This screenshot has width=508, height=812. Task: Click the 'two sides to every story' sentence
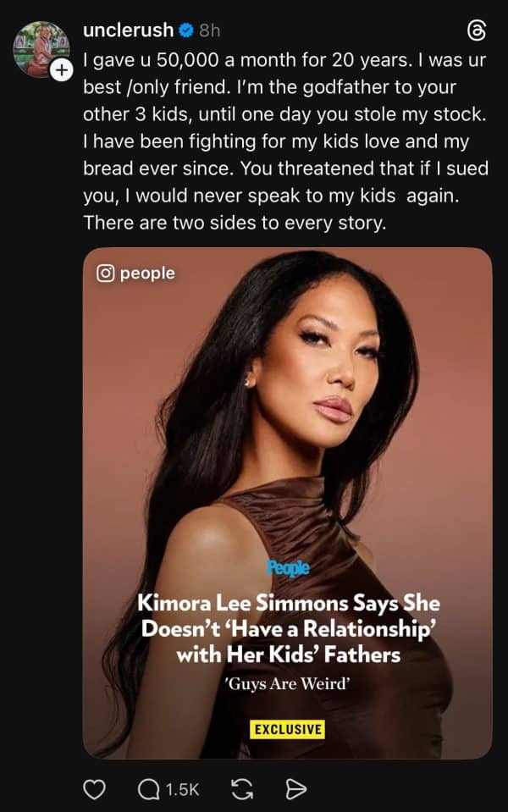tap(235, 223)
